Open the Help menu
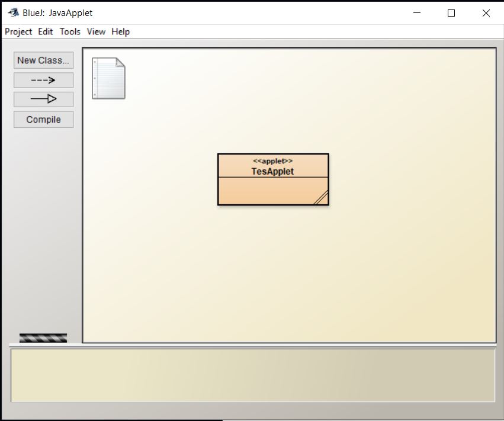The width and height of the screenshot is (504, 421). point(120,31)
